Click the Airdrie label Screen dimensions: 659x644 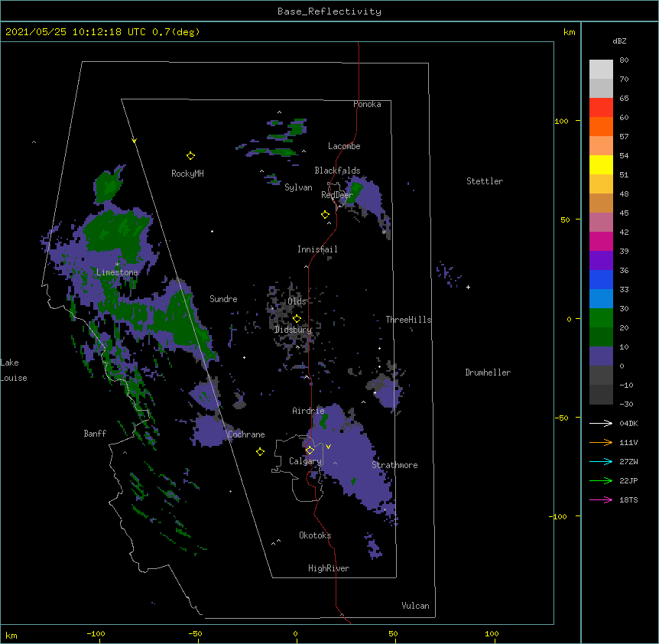coord(308,411)
